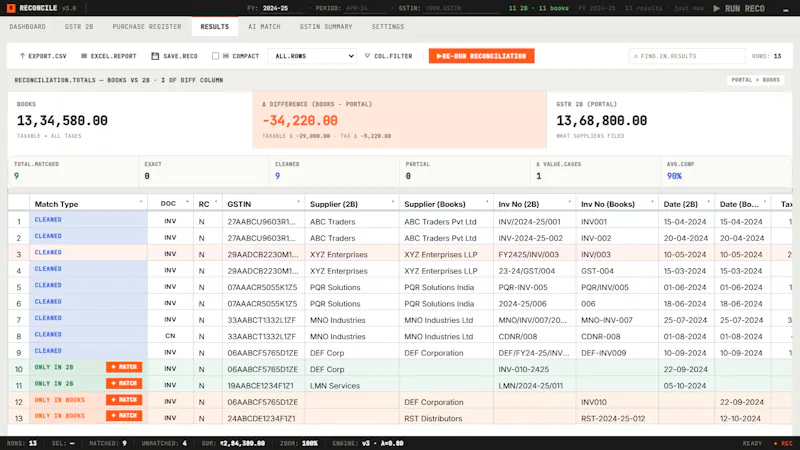Click Only In Books label in row 12
Screen dimensions: 800x450
60,399
